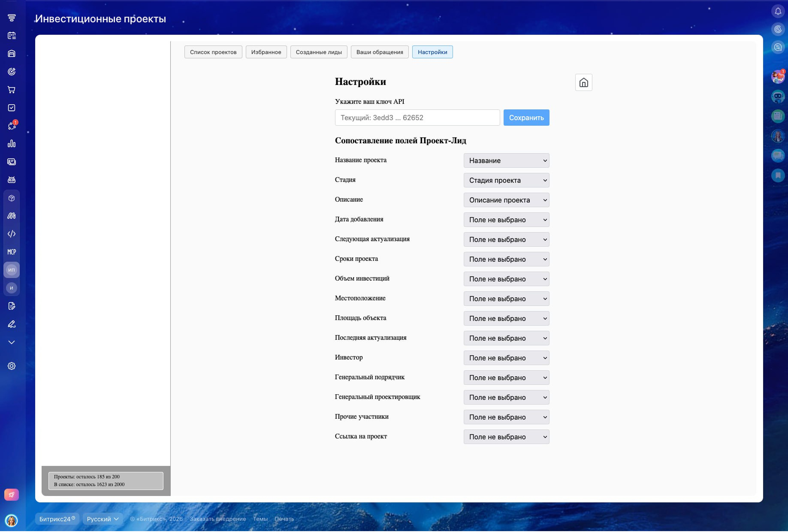The image size is (788, 532).
Task: Expand the Объем инвестиций field dropdown
Action: [506, 279]
